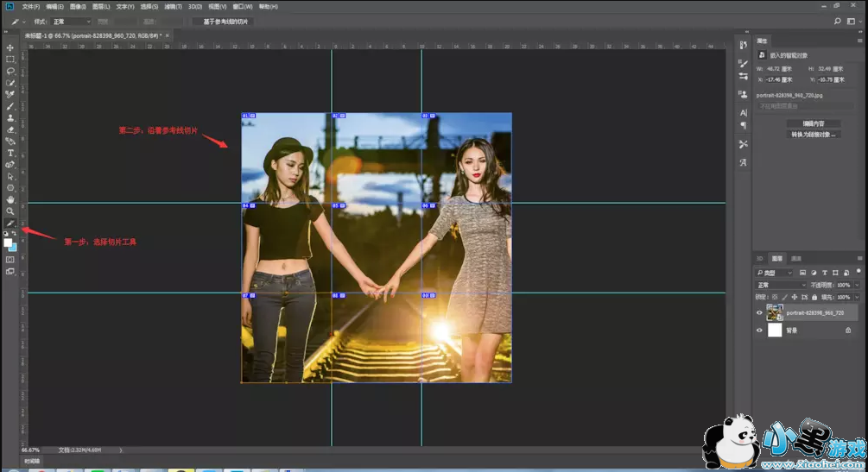Image resolution: width=868 pixels, height=472 pixels.
Task: Expand the 不透明度 opacity dropdown arrow
Action: click(855, 285)
